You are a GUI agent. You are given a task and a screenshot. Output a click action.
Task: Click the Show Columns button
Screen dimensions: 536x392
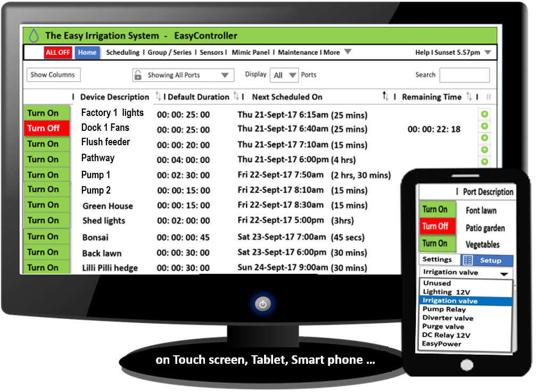coord(53,75)
